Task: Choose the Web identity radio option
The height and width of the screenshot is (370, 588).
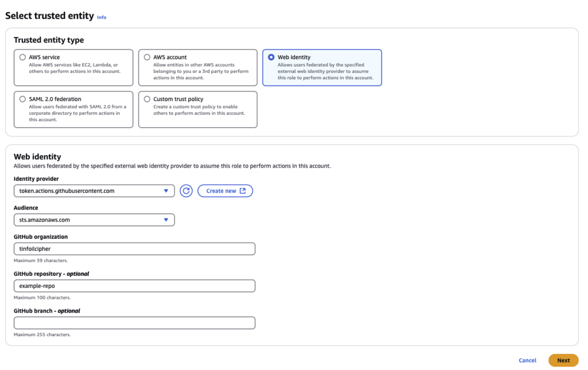Action: [x=271, y=57]
